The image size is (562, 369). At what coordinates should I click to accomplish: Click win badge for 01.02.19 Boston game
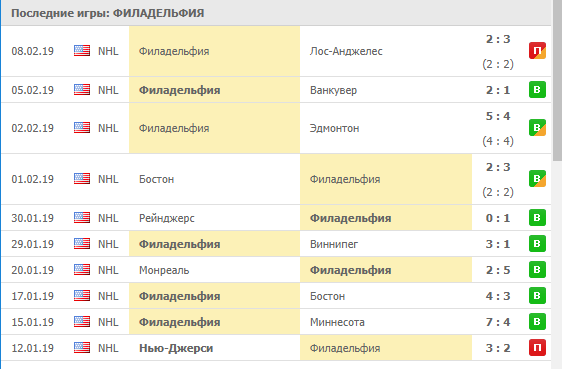(537, 179)
